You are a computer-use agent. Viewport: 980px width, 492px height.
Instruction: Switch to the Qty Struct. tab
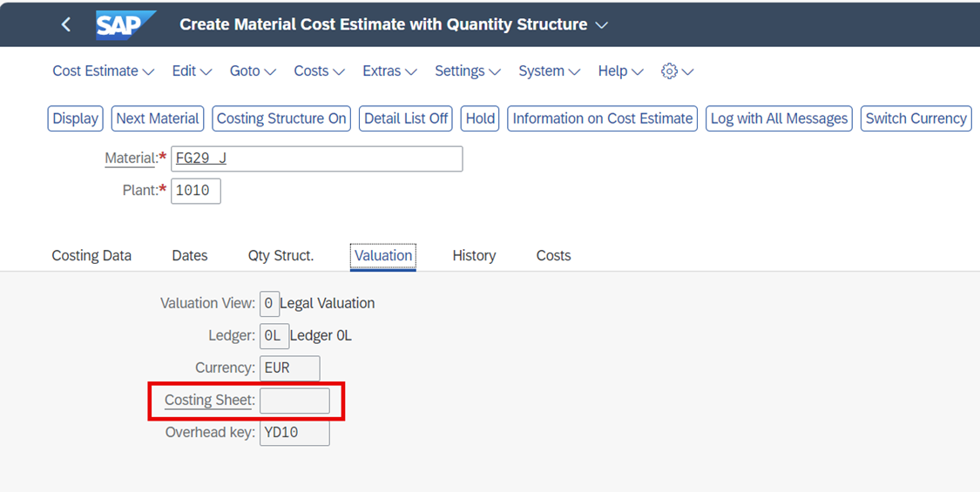click(280, 256)
